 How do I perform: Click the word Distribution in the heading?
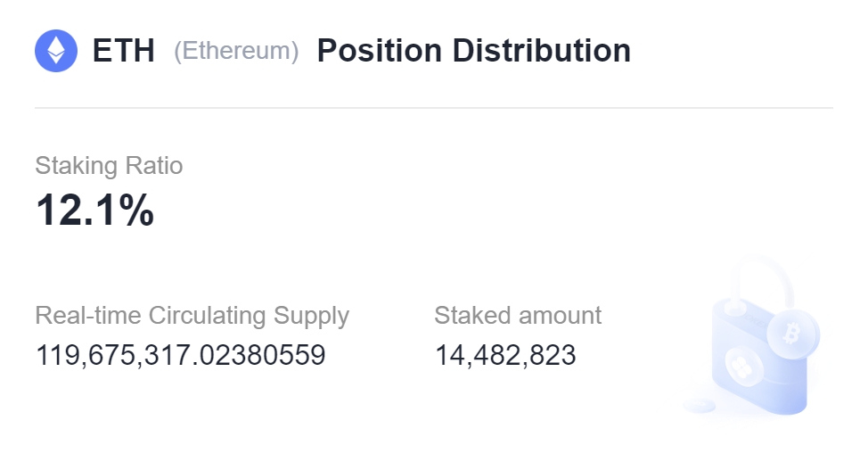(x=541, y=51)
